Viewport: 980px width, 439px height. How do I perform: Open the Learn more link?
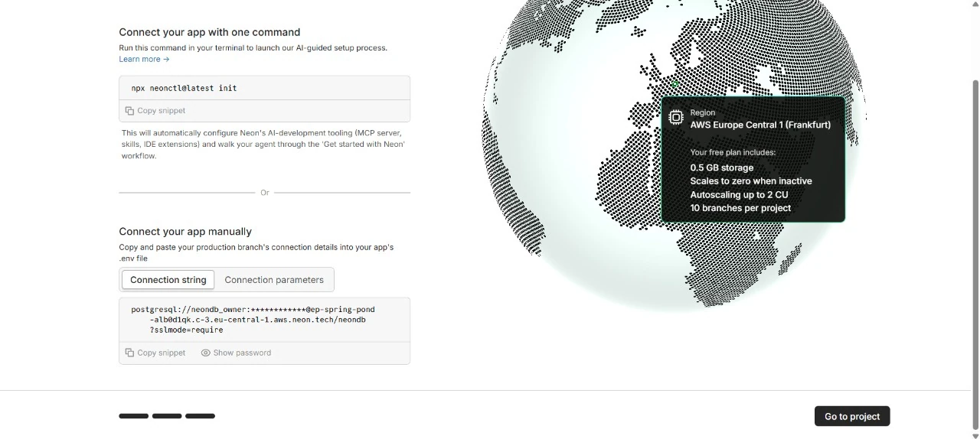[x=144, y=59]
